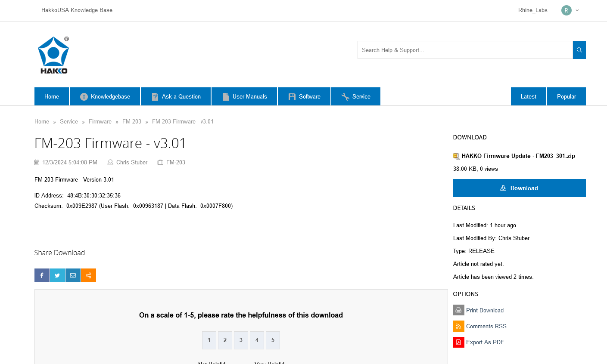
Task: Click the Article has been viewed 2 times text
Action: [x=493, y=277]
